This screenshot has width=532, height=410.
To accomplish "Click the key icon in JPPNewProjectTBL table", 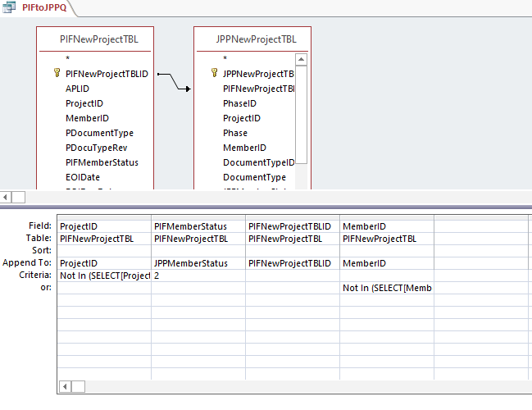I will click(214, 73).
